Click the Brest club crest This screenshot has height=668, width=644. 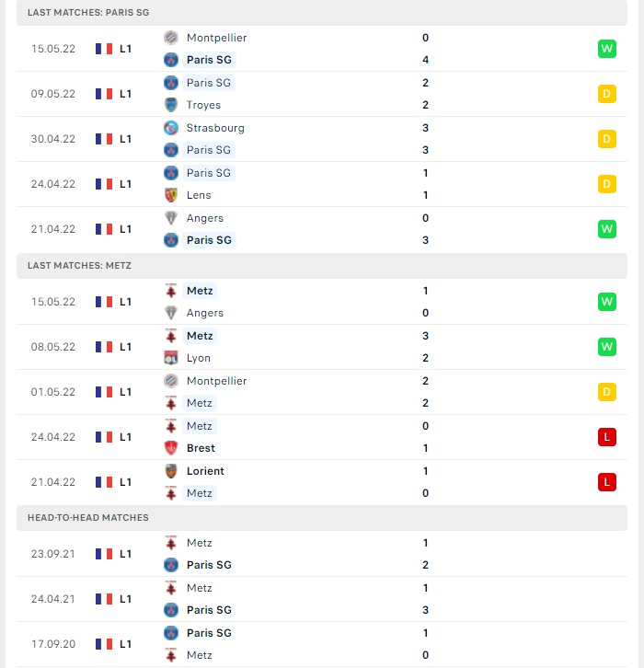pyautogui.click(x=171, y=448)
